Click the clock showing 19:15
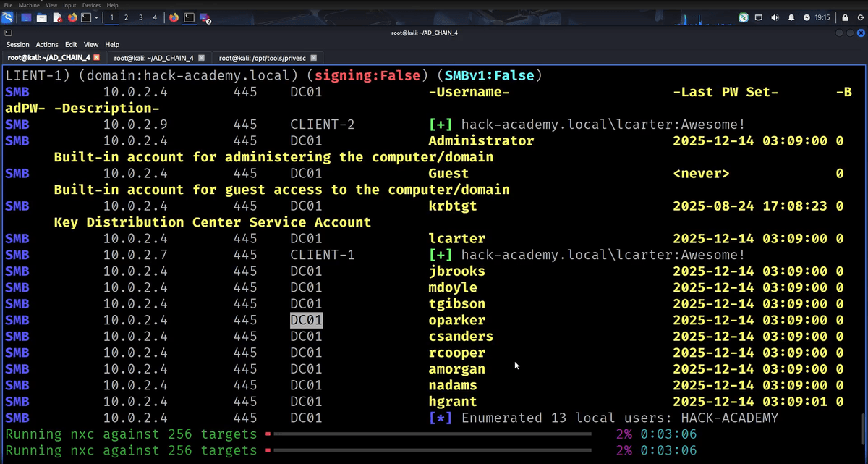The width and height of the screenshot is (868, 464). (822, 17)
